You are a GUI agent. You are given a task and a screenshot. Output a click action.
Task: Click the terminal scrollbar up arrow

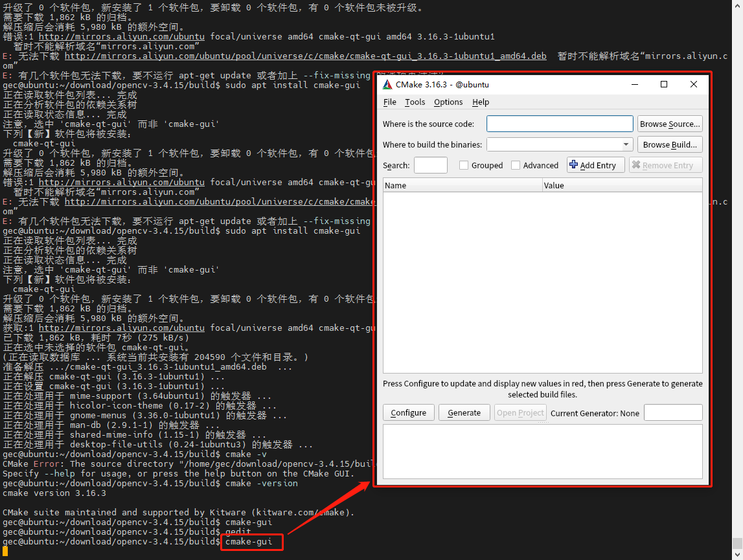click(737, 5)
